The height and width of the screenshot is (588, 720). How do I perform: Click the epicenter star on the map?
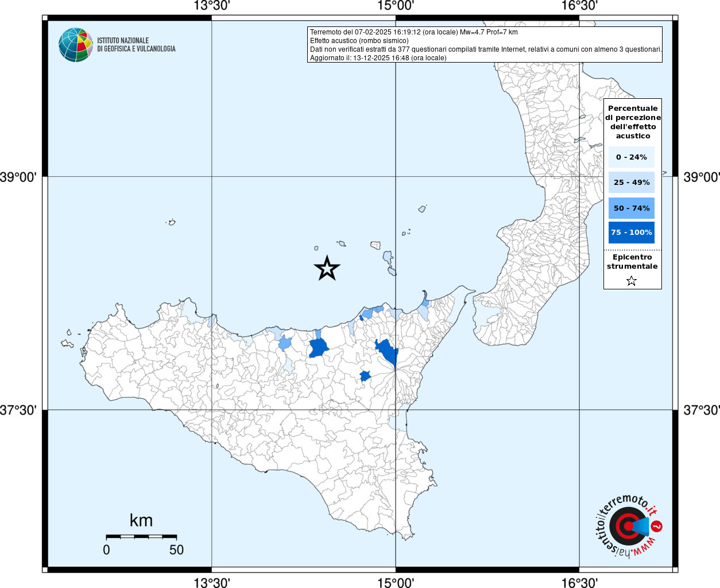(x=327, y=268)
